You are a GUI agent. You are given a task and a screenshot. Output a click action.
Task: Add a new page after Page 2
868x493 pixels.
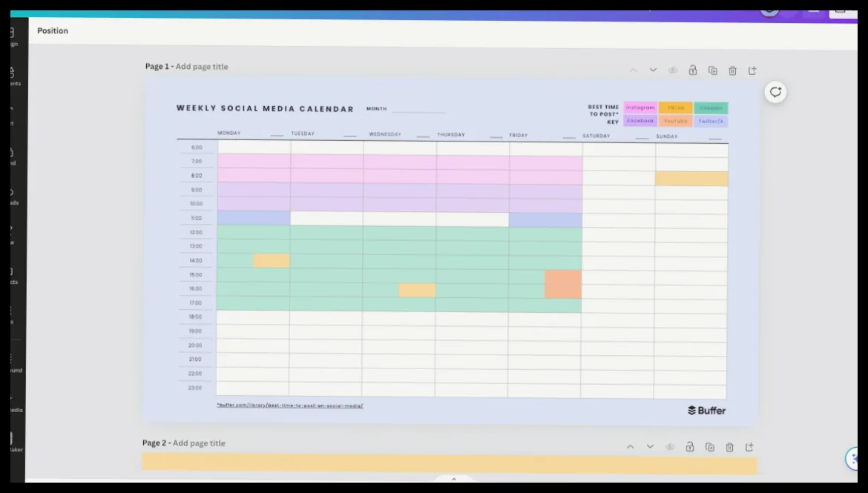[749, 446]
